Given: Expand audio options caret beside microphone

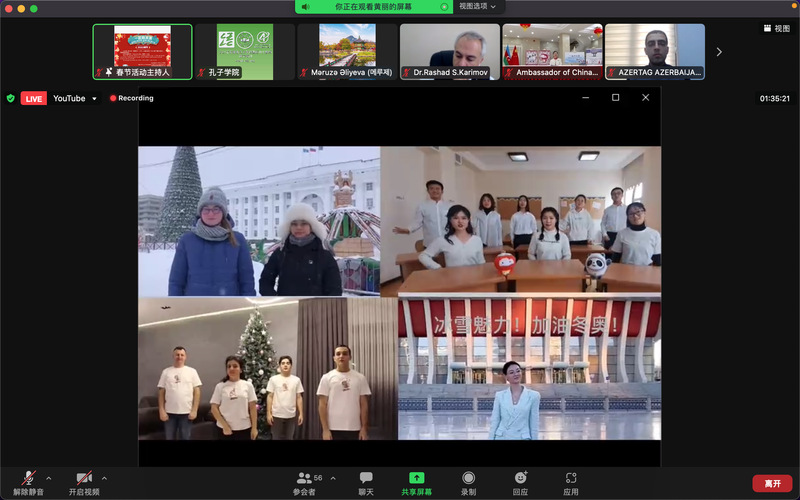Looking at the screenshot, I should (x=48, y=478).
